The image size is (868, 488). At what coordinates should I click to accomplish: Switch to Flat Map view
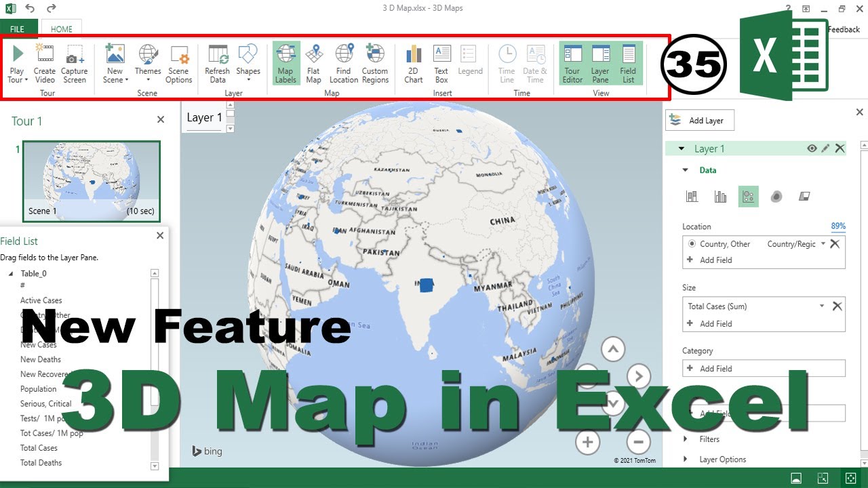tap(313, 63)
